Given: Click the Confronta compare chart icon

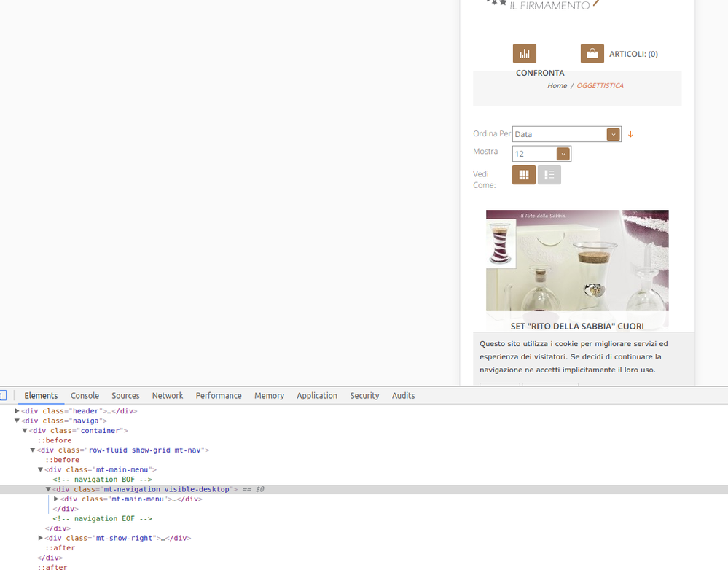Looking at the screenshot, I should coord(524,54).
